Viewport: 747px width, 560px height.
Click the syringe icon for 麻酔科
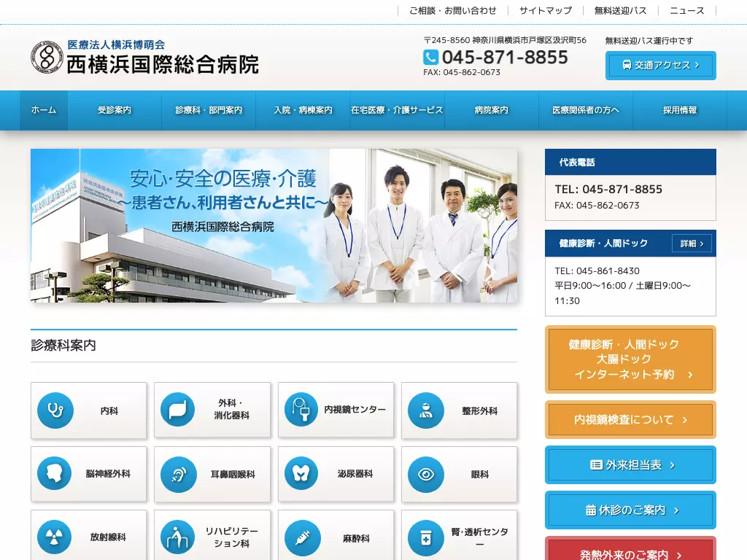click(302, 538)
